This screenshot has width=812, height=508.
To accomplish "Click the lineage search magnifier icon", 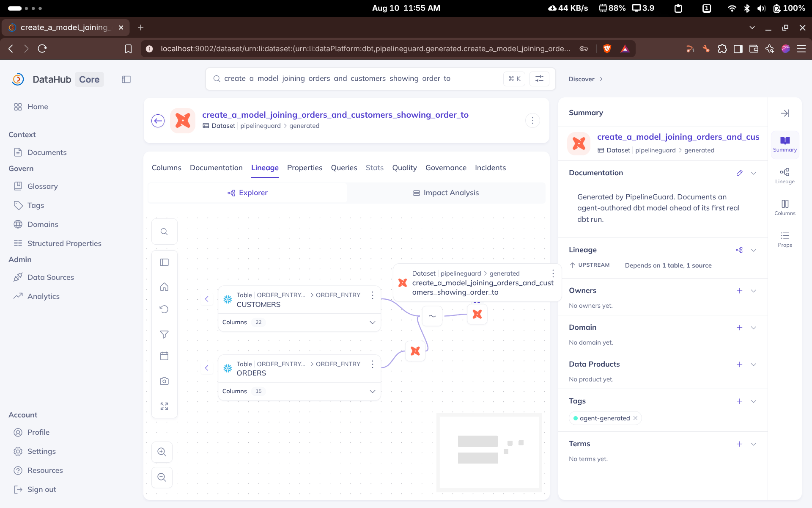I will [x=164, y=232].
